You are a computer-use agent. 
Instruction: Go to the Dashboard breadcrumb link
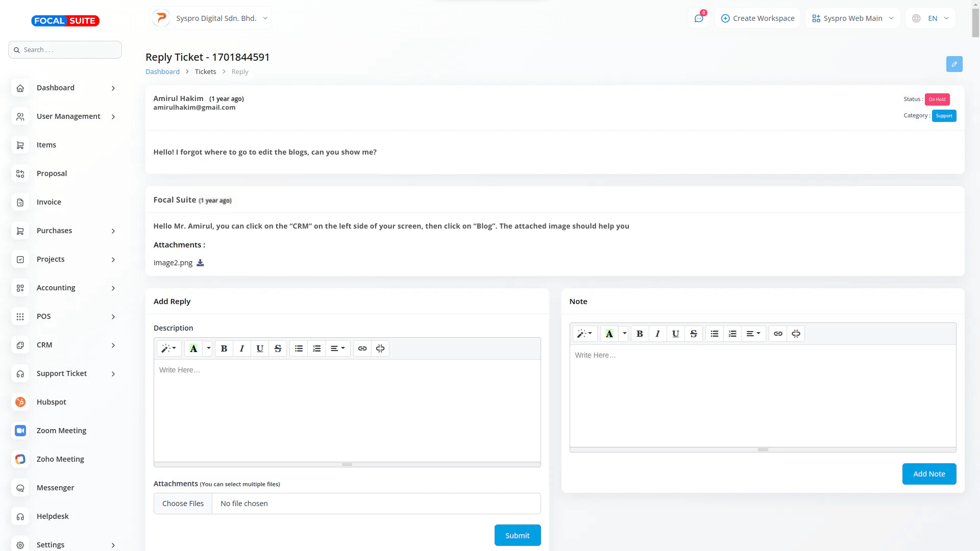(162, 72)
